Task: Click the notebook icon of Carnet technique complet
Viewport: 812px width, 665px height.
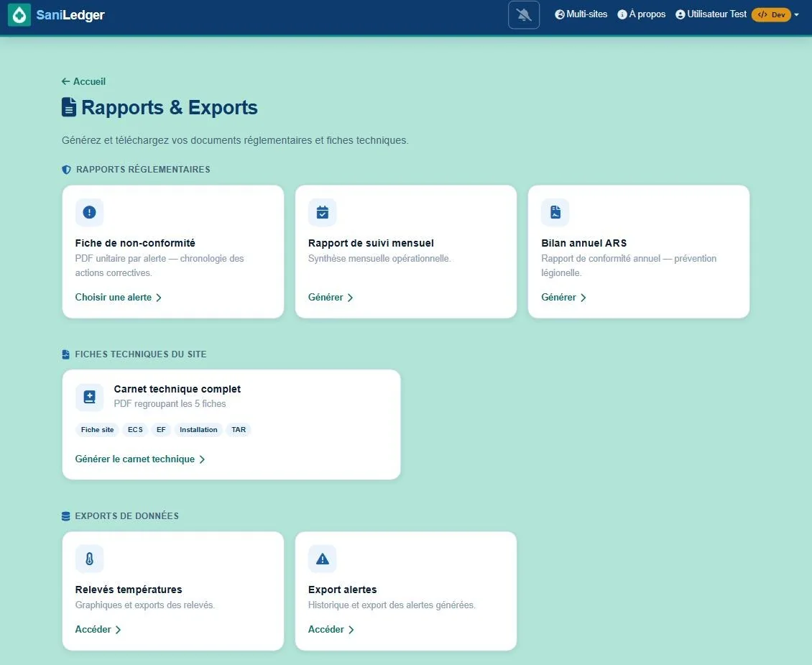Action: pyautogui.click(x=89, y=398)
